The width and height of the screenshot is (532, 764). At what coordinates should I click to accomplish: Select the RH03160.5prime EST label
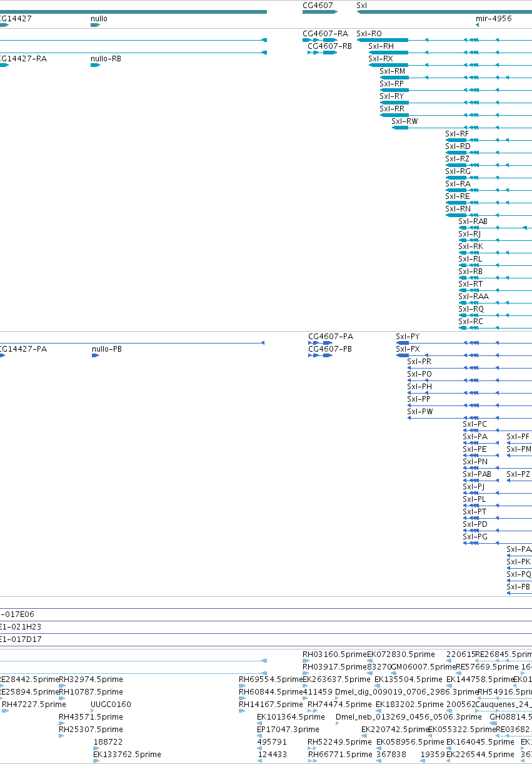pos(334,654)
